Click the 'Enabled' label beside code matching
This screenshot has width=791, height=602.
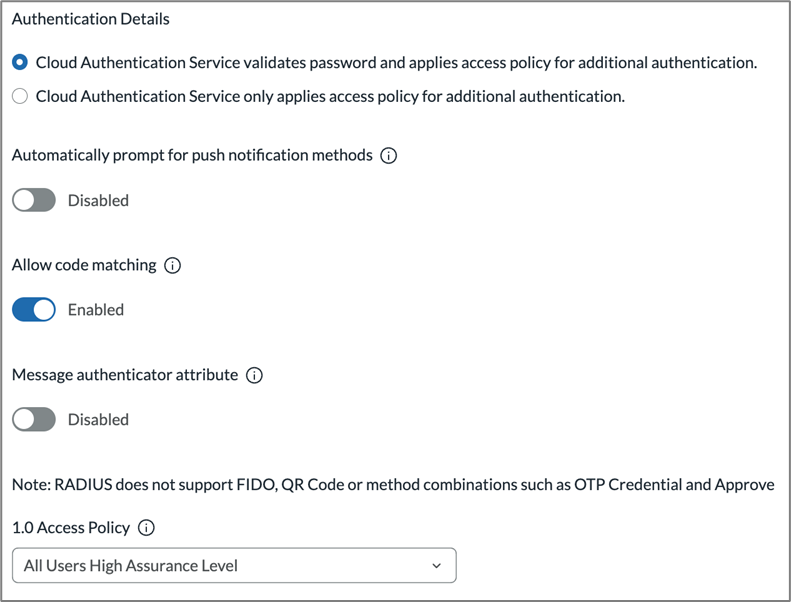click(x=96, y=310)
